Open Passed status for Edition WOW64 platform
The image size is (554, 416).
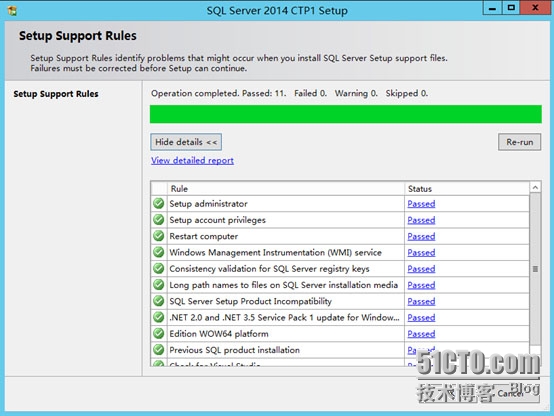[x=421, y=334]
